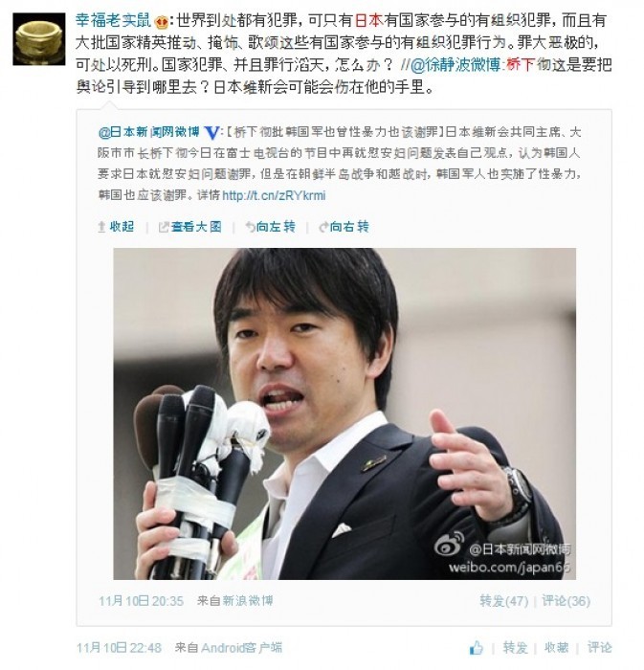644x670 pixels.
Task: View 转发(47) reposts of original post
Action: 504,601
